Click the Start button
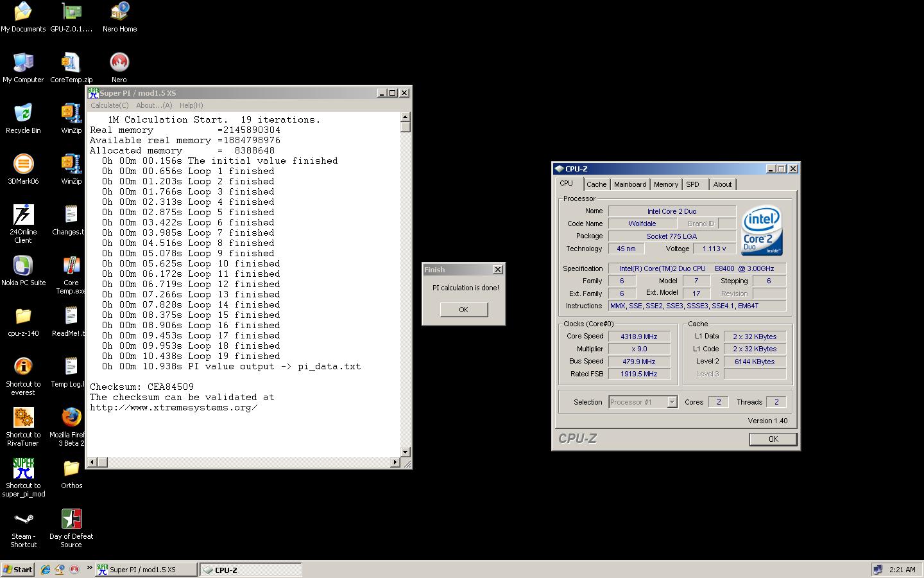Image resolution: width=924 pixels, height=578 pixels. click(17, 570)
